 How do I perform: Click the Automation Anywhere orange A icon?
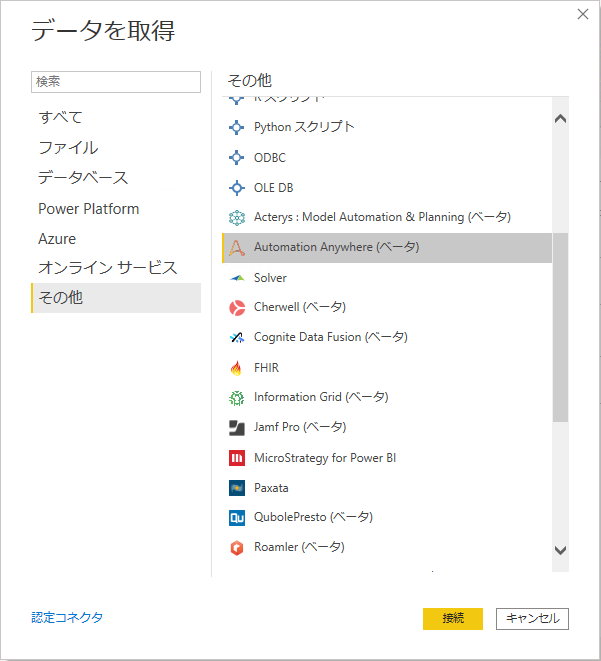[x=236, y=247]
